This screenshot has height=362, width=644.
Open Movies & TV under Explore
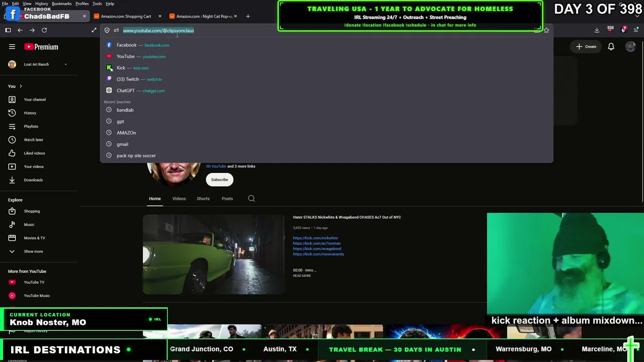coord(34,238)
